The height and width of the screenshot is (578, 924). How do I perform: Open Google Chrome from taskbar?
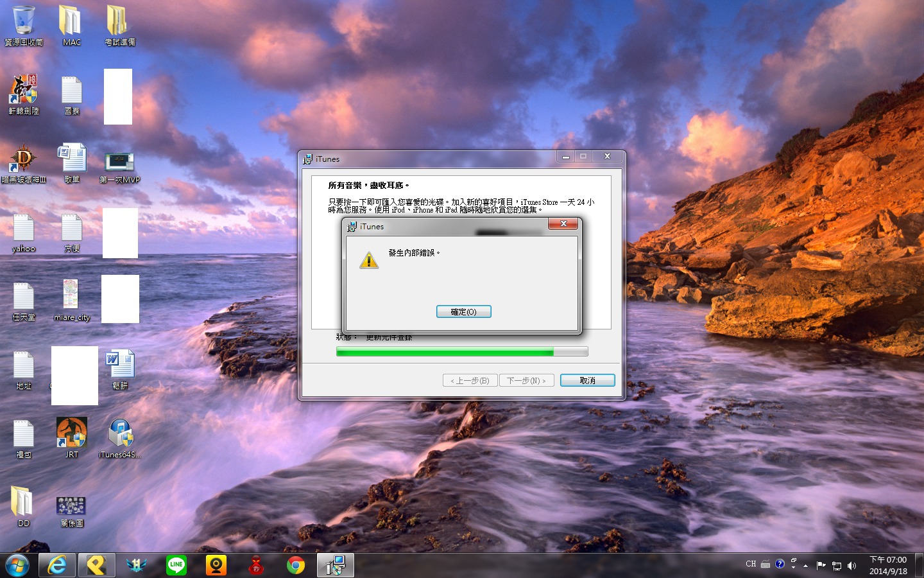point(296,566)
